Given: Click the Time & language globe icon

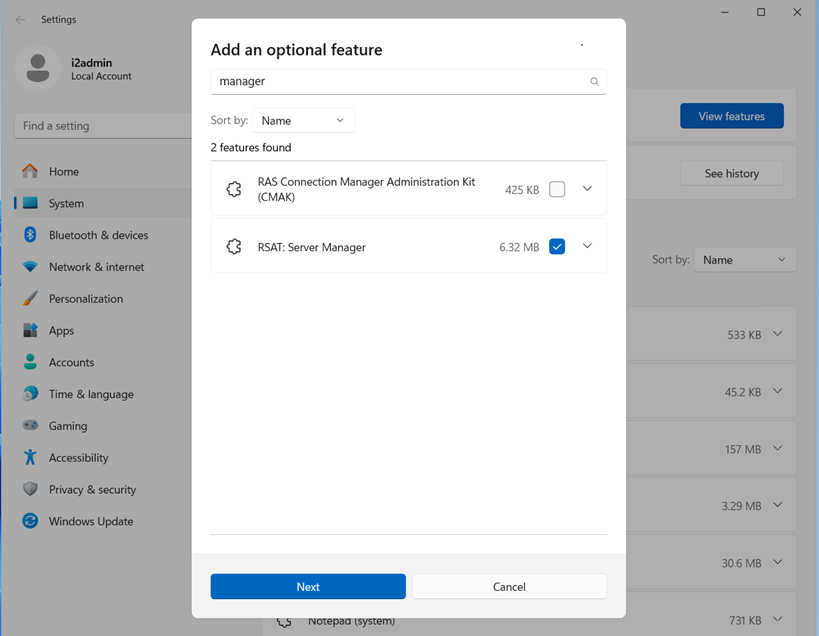Looking at the screenshot, I should pyautogui.click(x=30, y=394).
